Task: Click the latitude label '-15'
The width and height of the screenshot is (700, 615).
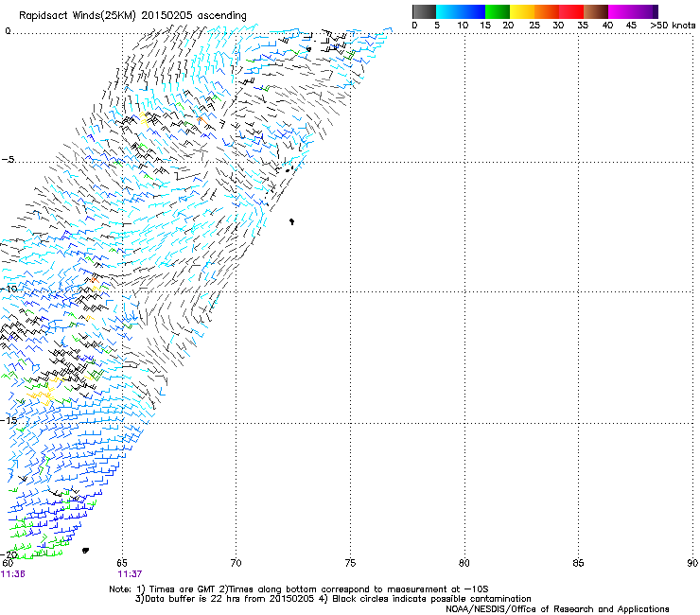Action: pos(9,420)
